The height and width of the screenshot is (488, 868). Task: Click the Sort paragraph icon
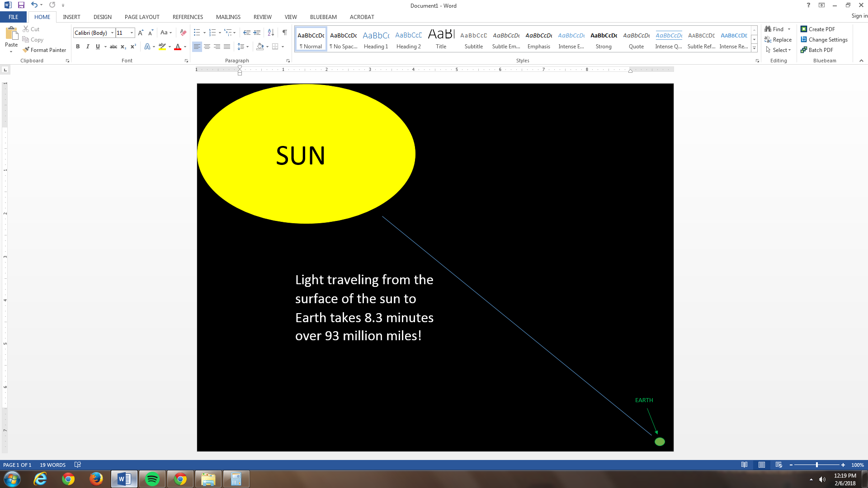pos(271,33)
